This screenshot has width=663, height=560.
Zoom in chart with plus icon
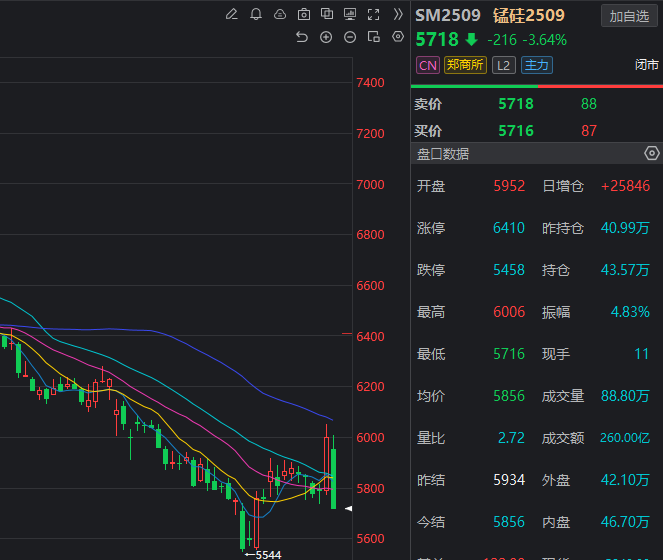326,37
